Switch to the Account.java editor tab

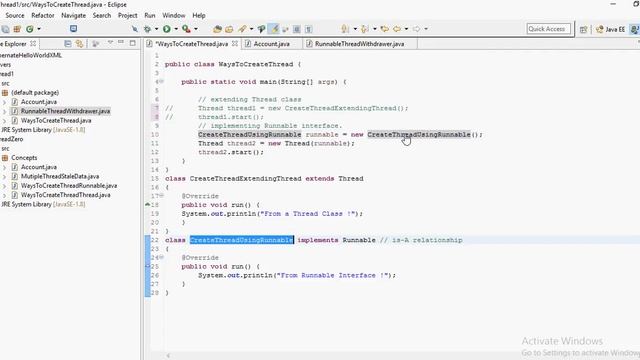pyautogui.click(x=272, y=44)
